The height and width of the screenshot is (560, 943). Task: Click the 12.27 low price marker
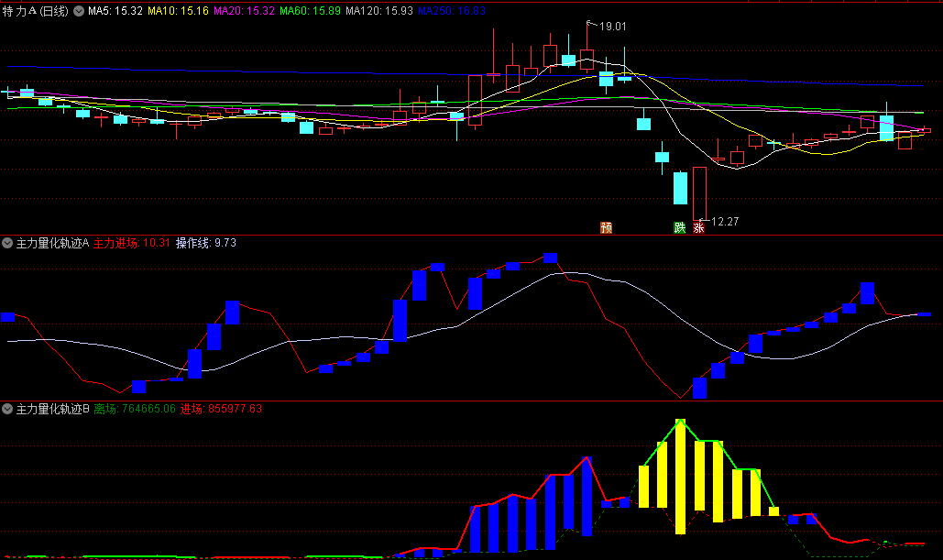[725, 222]
